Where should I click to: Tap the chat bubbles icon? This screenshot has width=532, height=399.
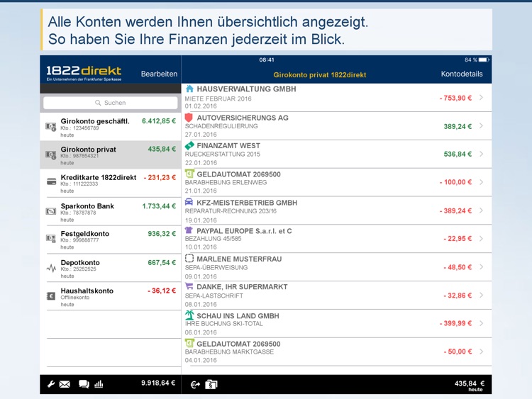(x=84, y=384)
